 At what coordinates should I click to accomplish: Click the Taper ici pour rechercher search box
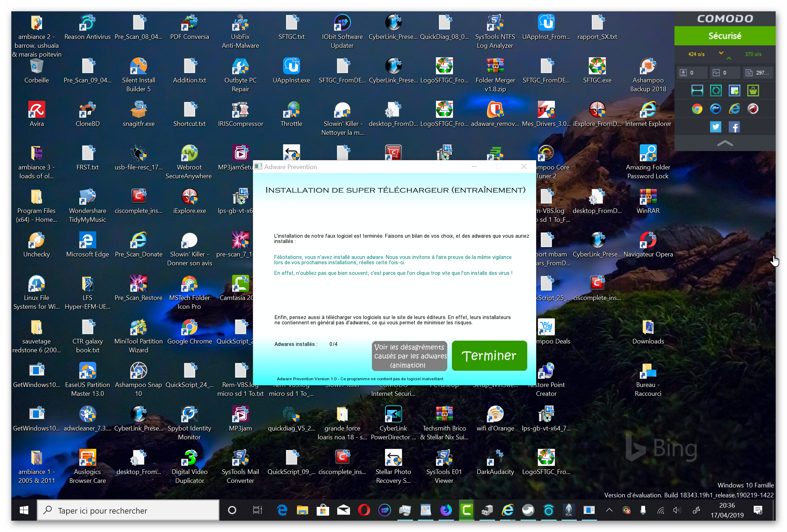tap(128, 510)
